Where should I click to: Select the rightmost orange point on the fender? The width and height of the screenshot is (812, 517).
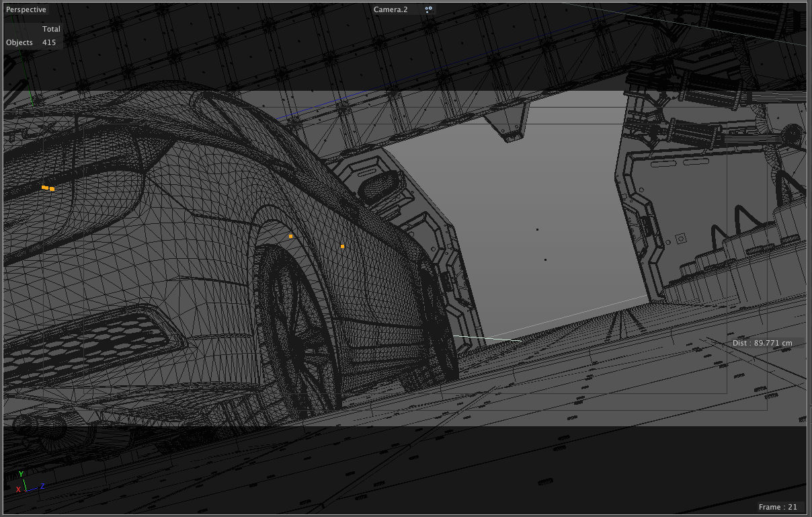342,247
